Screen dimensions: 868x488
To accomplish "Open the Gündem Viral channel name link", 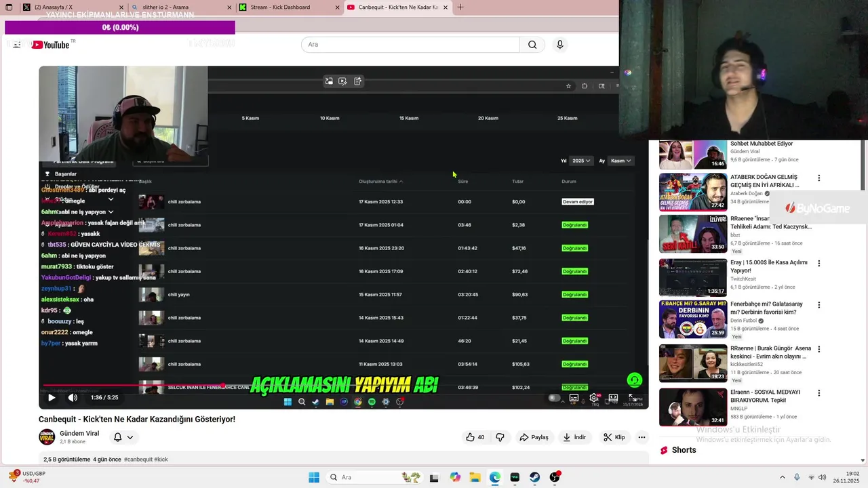I will pyautogui.click(x=79, y=434).
